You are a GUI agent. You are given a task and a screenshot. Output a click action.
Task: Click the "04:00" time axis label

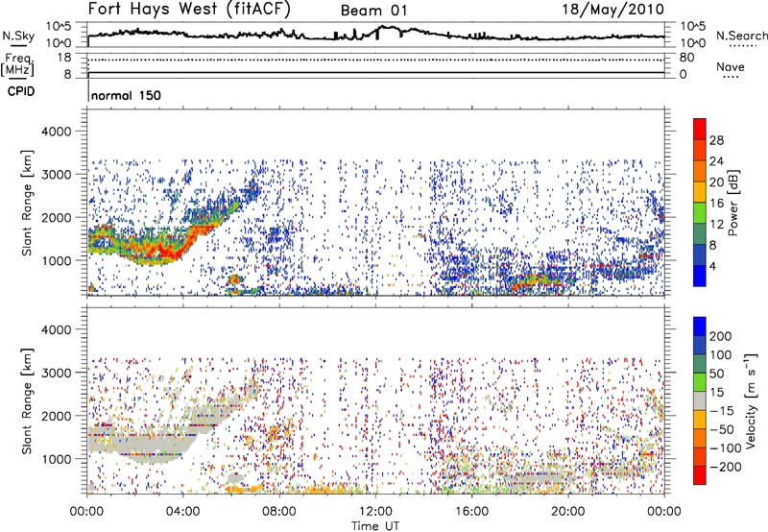coord(182,512)
